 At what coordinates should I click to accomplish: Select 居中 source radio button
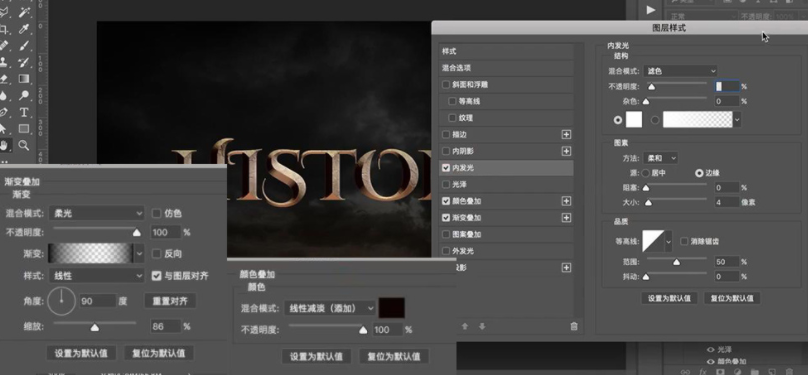(646, 173)
